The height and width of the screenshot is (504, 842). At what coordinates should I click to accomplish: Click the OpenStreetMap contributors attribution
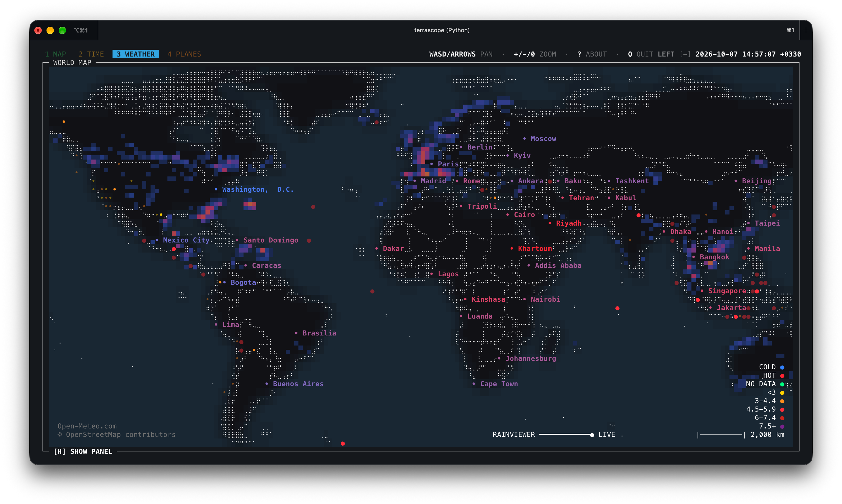click(x=116, y=435)
